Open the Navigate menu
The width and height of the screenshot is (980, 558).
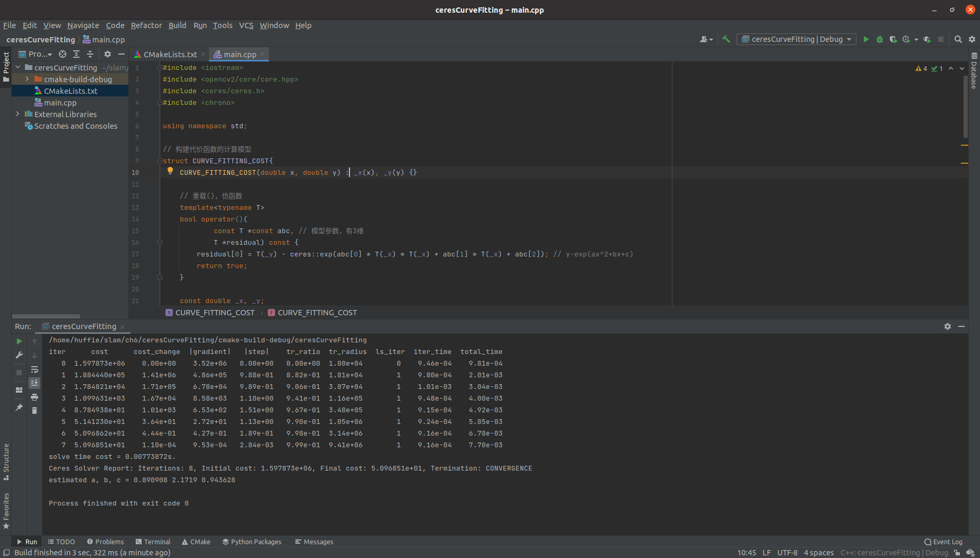(x=83, y=25)
